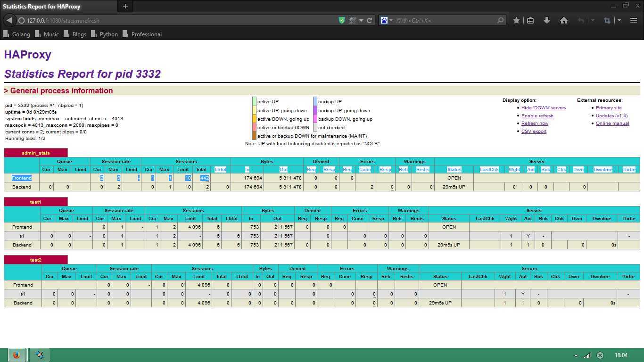The height and width of the screenshot is (362, 644).
Task: Open the dropdown arrow beside the undo icon
Action: 593,20
